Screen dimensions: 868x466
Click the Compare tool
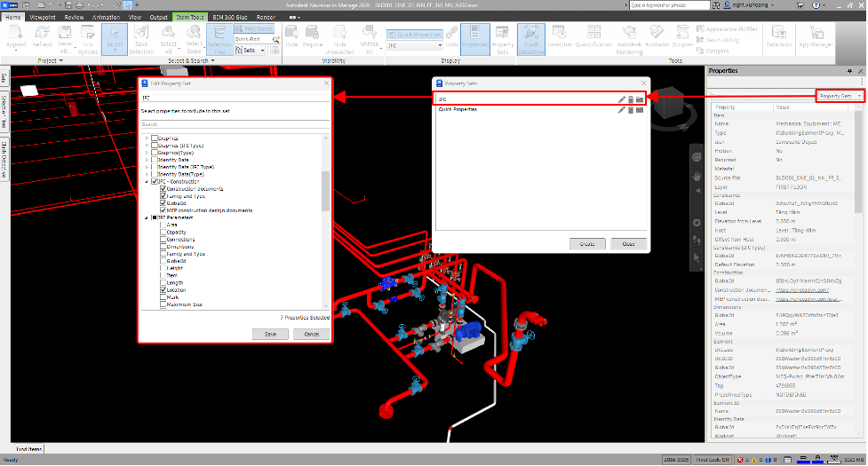click(x=713, y=51)
